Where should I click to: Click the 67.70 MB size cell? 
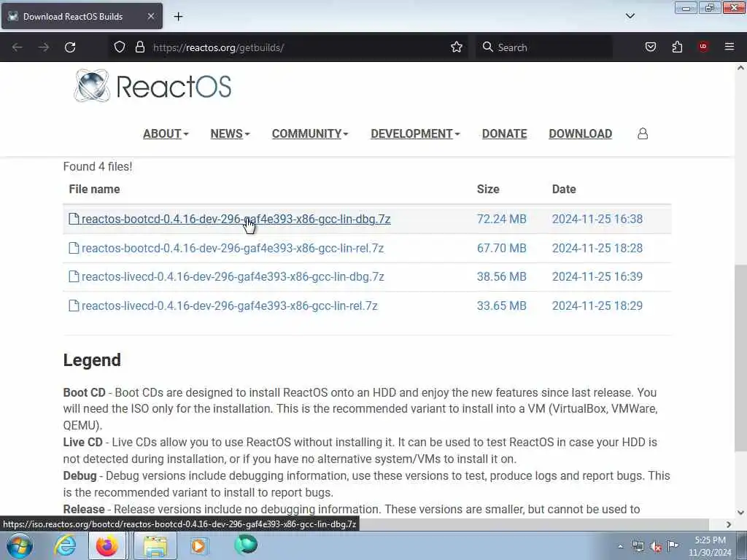502,248
